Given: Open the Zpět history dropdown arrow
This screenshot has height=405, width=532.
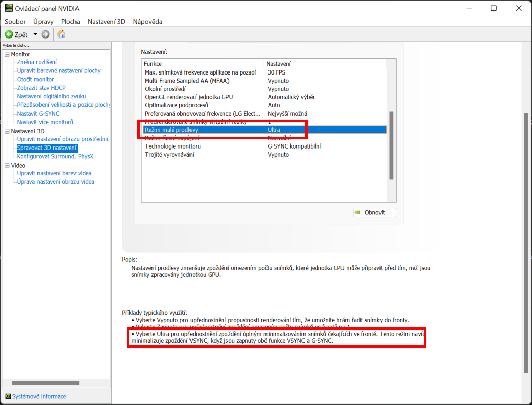Looking at the screenshot, I should (x=35, y=34).
